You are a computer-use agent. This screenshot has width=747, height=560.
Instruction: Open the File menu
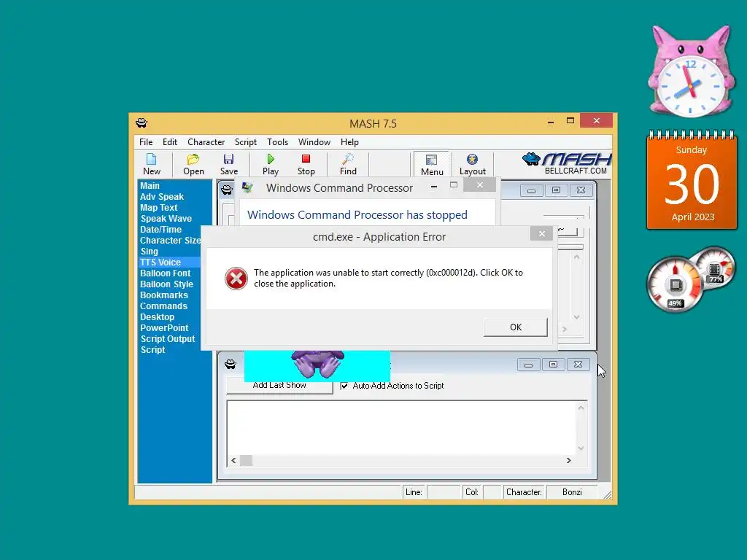(146, 142)
